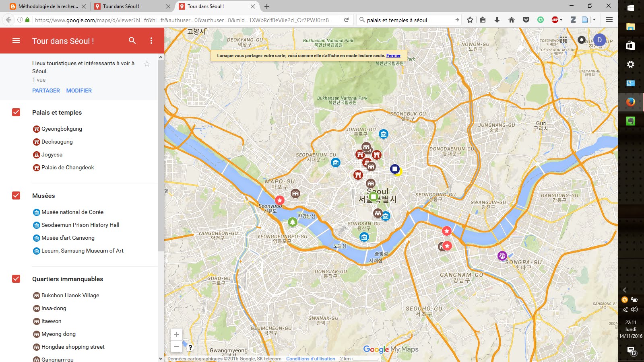Click the blue museum marker near Seodaemun-gu
The height and width of the screenshot is (362, 644).
point(336,162)
